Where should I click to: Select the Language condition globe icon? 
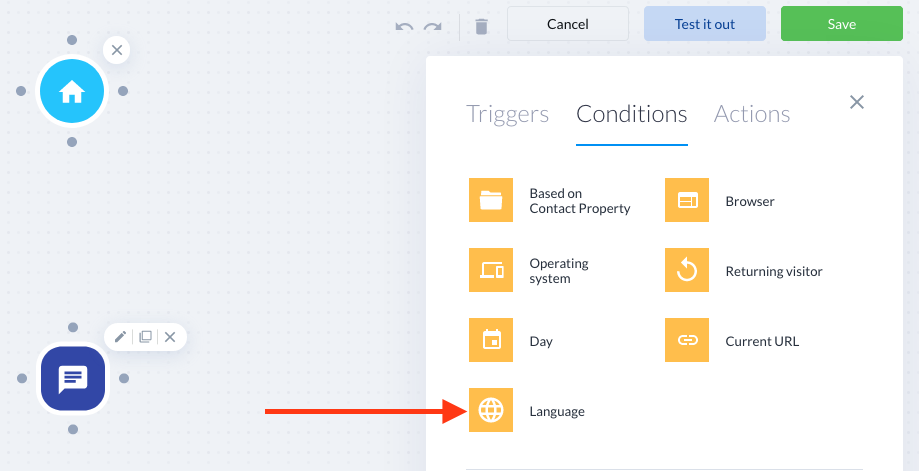[x=491, y=410]
